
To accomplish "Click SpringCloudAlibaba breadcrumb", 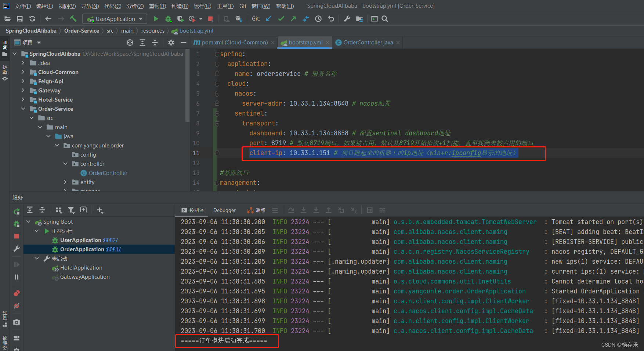I will (x=31, y=31).
